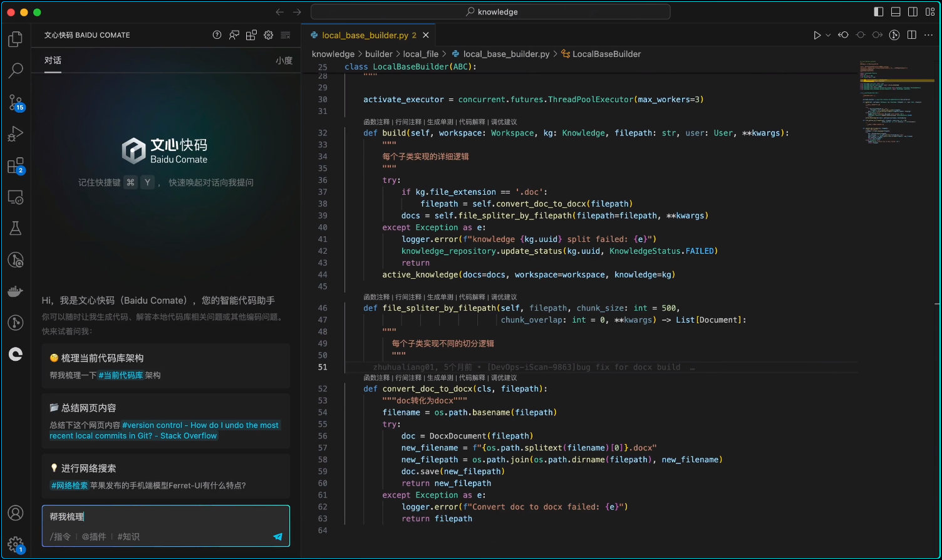
Task: Open the Accounts icon at bottom of activity bar
Action: (x=16, y=513)
